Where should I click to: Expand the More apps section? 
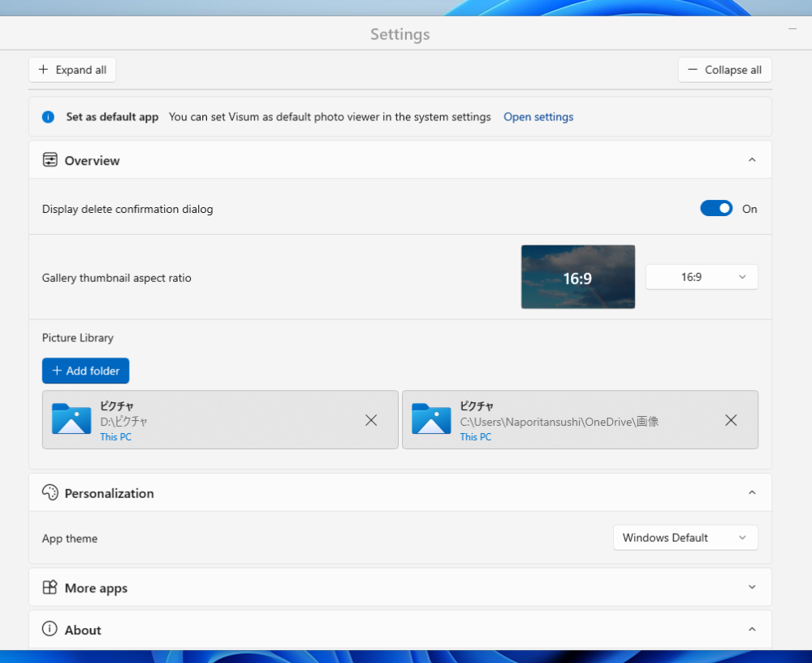point(752,587)
